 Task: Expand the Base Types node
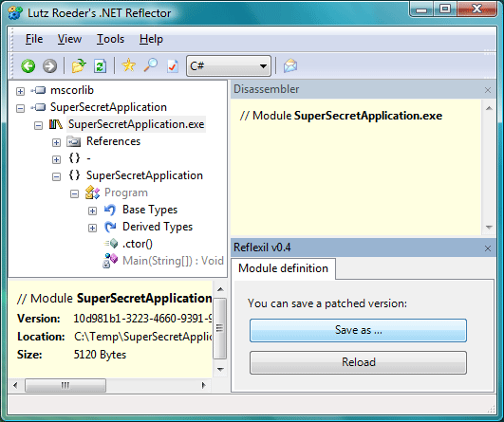(92, 211)
